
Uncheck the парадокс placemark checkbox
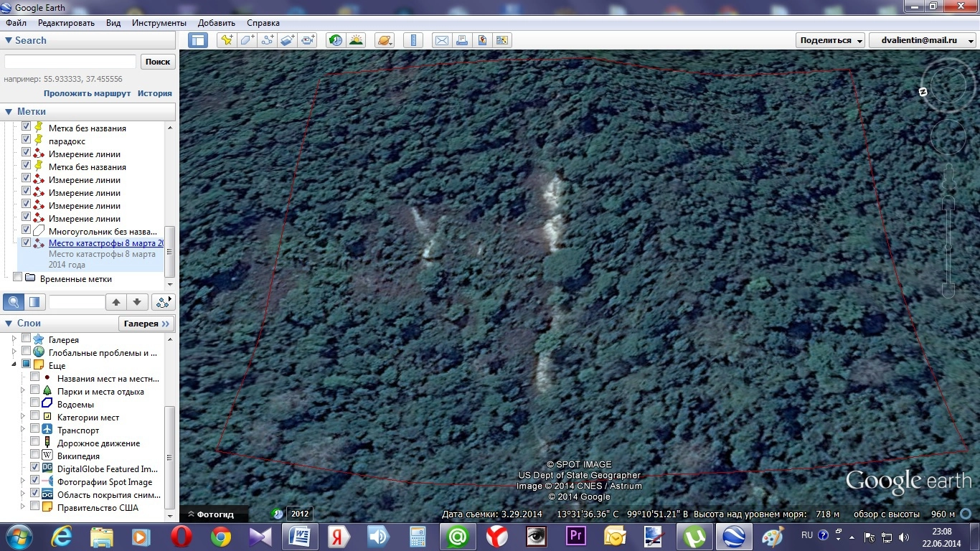tap(26, 141)
